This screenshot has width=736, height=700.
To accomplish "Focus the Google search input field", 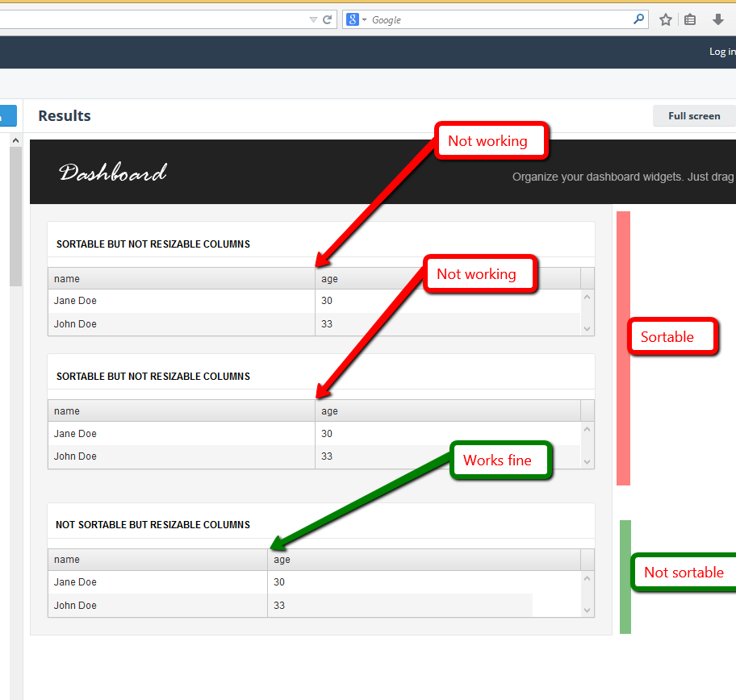I will point(500,19).
